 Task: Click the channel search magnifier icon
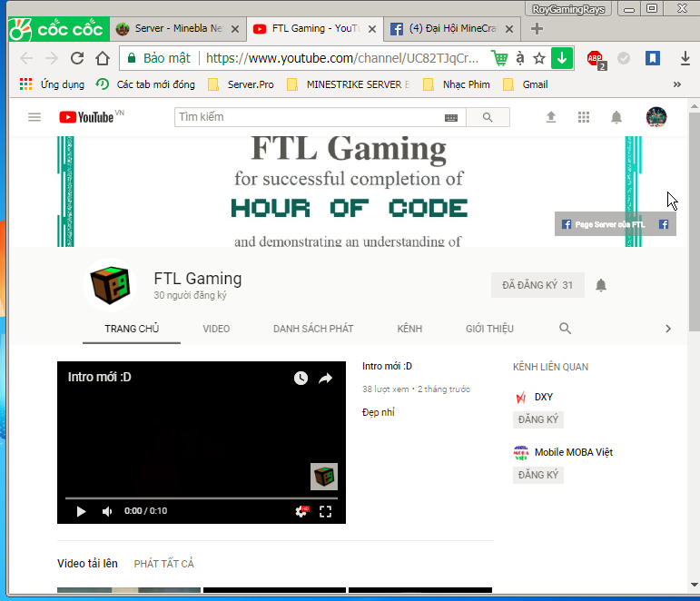(x=565, y=329)
